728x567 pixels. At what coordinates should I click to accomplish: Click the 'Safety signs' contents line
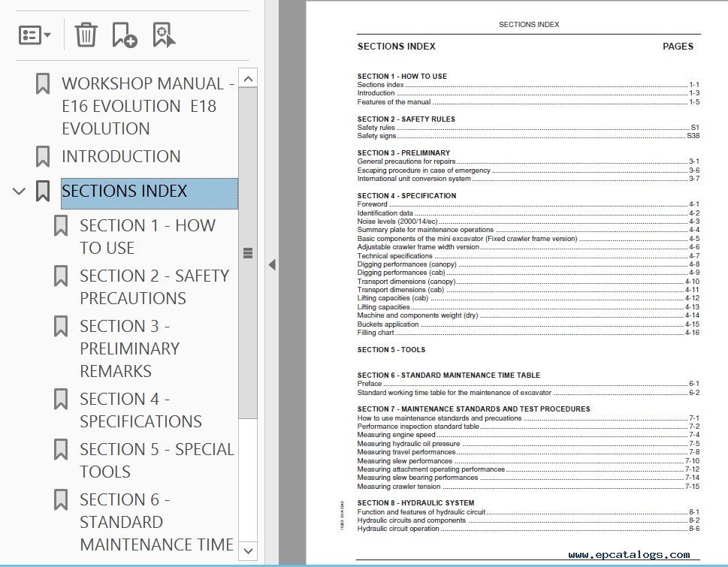pos(528,135)
